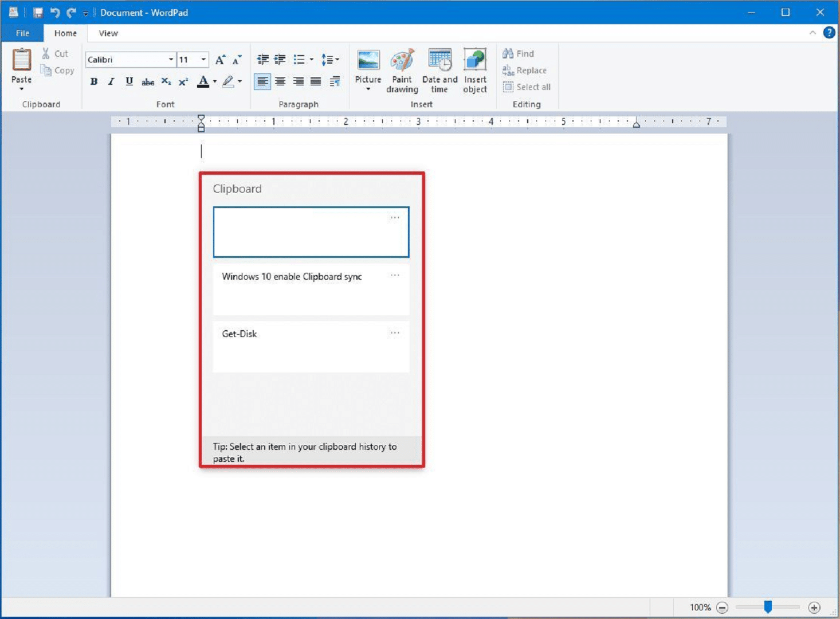Click the Insert Picture icon

(368, 61)
